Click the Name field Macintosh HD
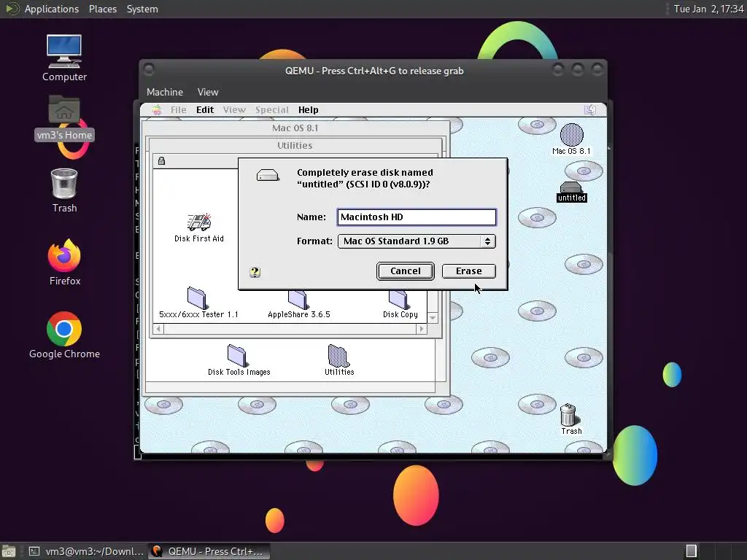This screenshot has width=747, height=560. [x=417, y=217]
